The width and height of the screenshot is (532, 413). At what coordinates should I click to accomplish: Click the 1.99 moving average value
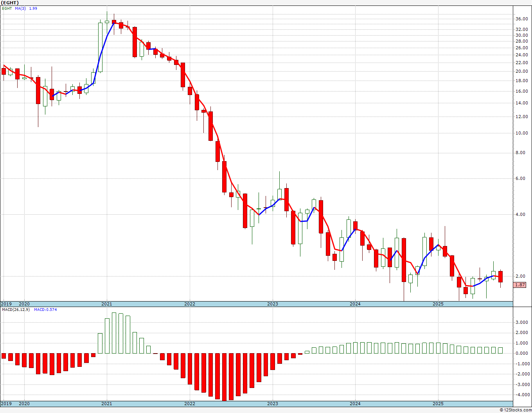coord(33,8)
